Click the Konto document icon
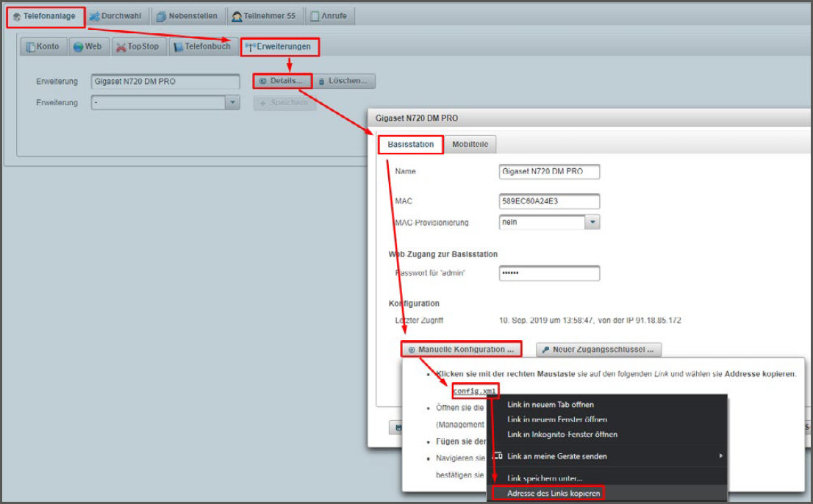 coord(31,47)
